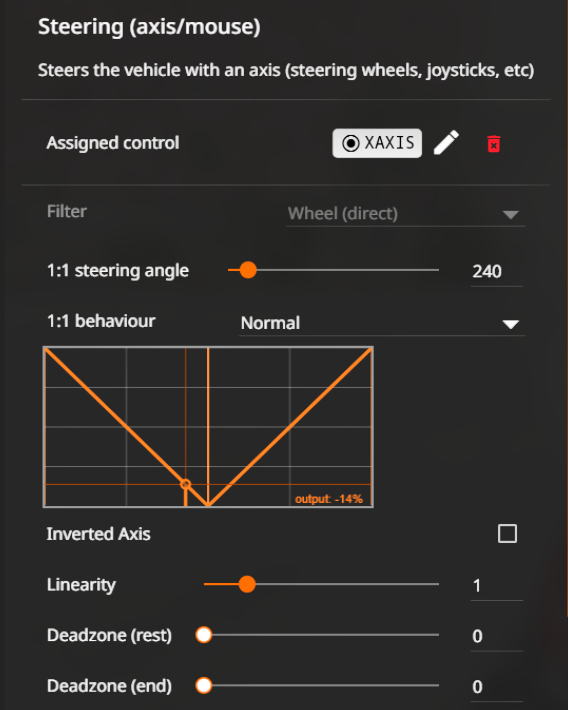The height and width of the screenshot is (710, 568).
Task: Click the 1:1 steering angle slider handle
Action: click(x=248, y=270)
